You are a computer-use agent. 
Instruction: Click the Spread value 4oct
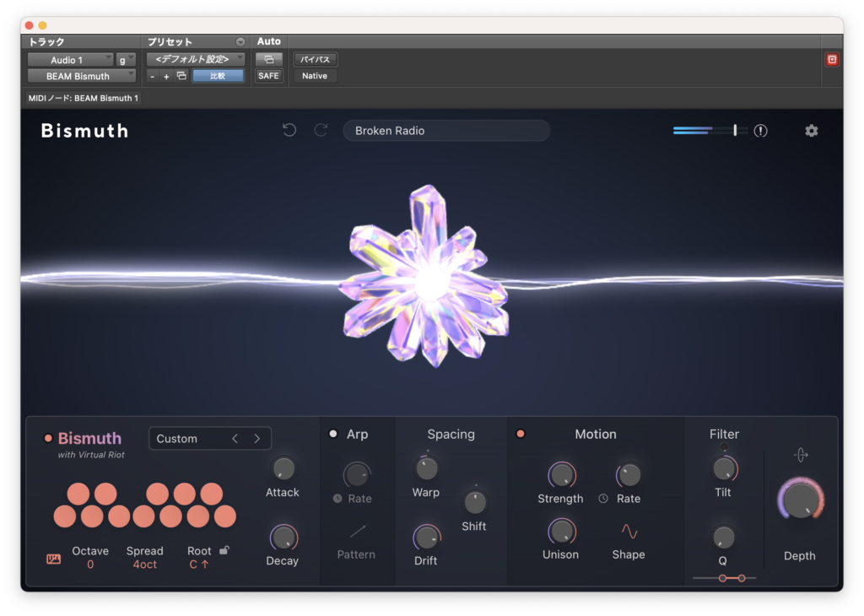point(145,565)
